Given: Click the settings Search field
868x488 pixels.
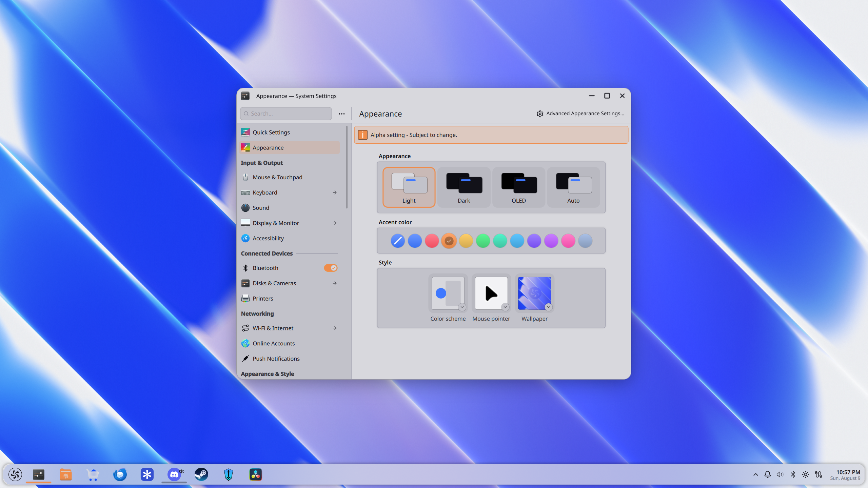Looking at the screenshot, I should click(286, 114).
